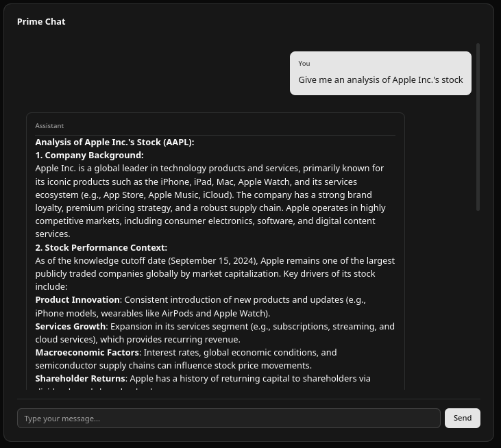501x448 pixels.
Task: Click the 'App Store, Apple Music, iCloud' text
Action: (166, 195)
